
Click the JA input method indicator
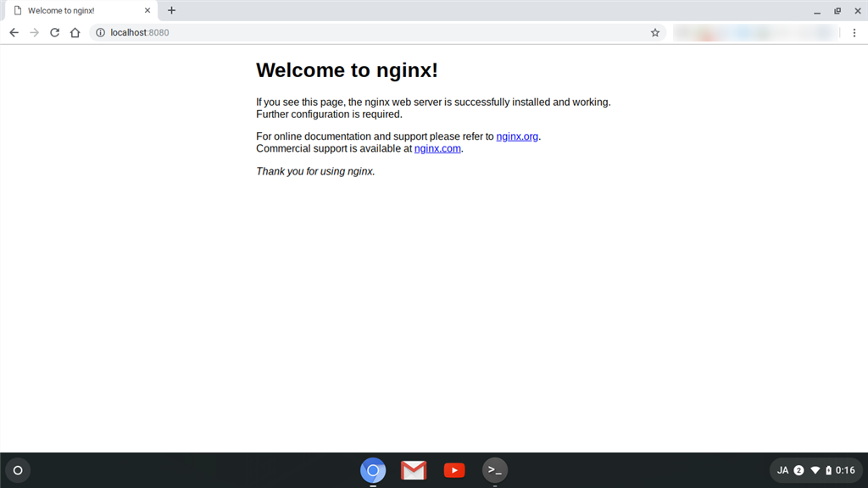click(x=782, y=470)
